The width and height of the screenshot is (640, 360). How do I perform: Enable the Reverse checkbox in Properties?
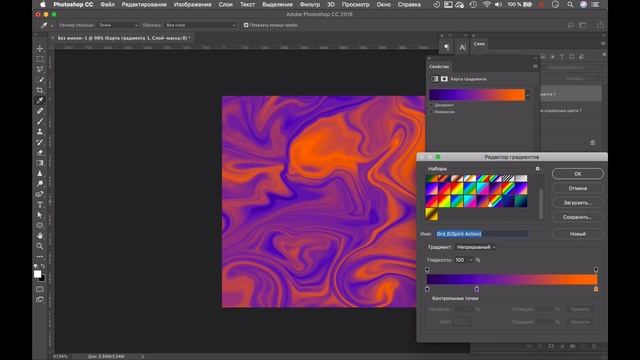(431, 111)
